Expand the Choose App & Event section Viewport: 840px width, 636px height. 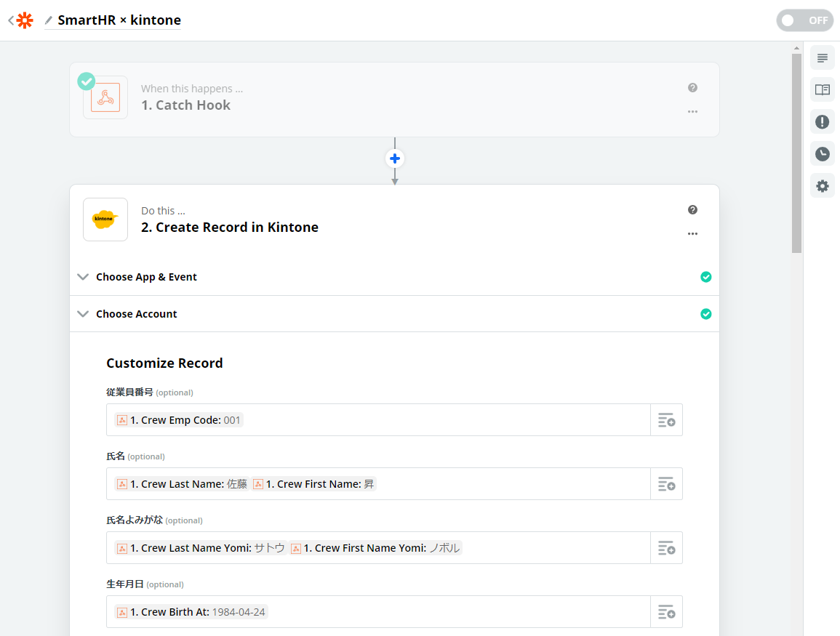[394, 277]
